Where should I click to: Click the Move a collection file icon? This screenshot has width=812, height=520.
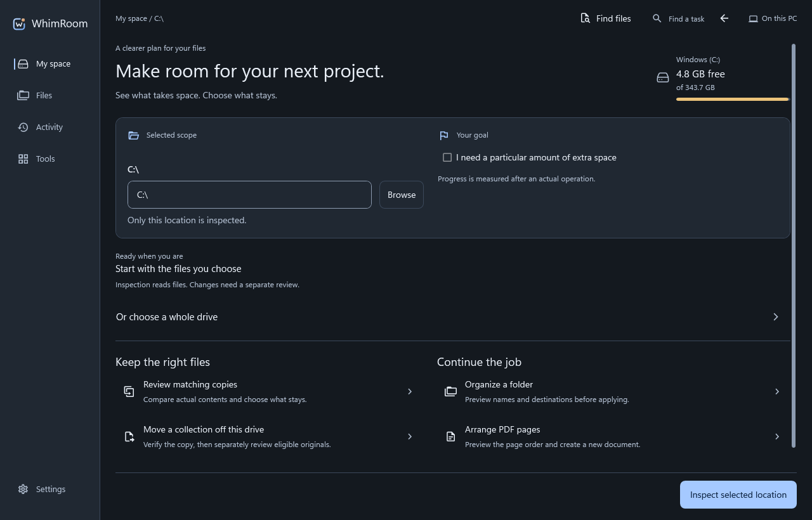pyautogui.click(x=129, y=436)
